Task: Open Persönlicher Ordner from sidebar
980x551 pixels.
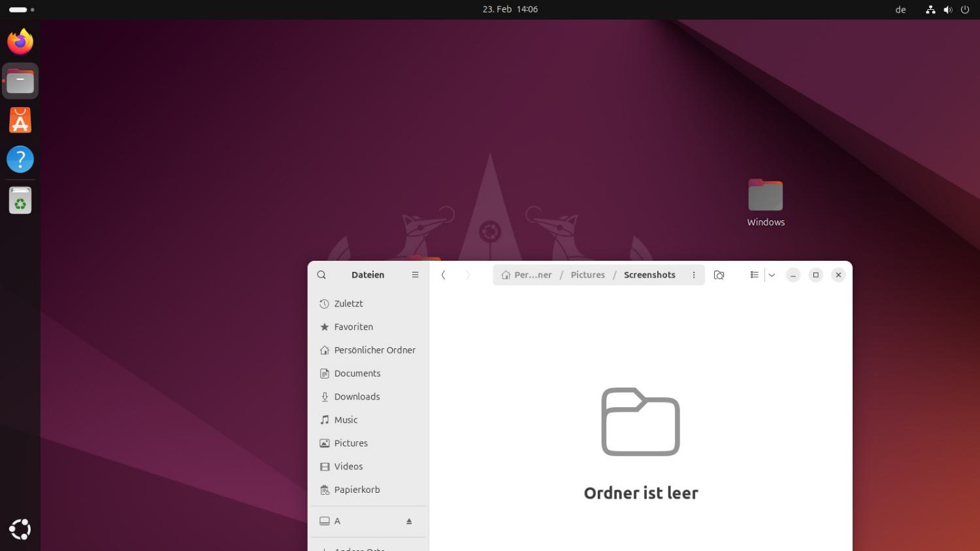Action: tap(374, 350)
